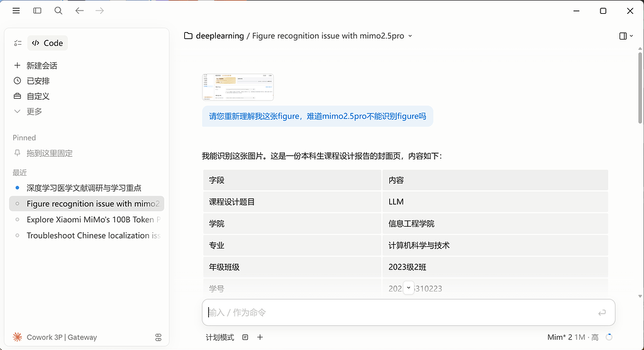This screenshot has height=350, width=644.
Task: Open the hamburger menu
Action: pos(16,11)
